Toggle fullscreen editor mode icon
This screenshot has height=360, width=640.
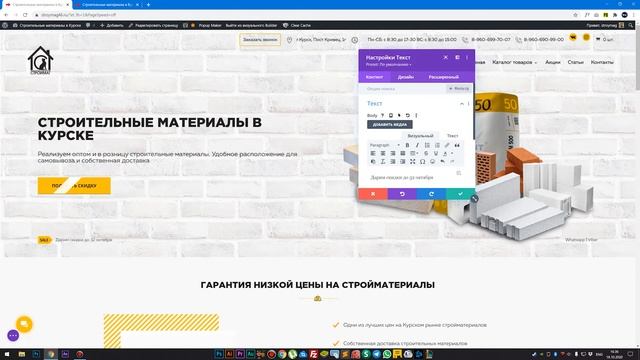point(413,162)
